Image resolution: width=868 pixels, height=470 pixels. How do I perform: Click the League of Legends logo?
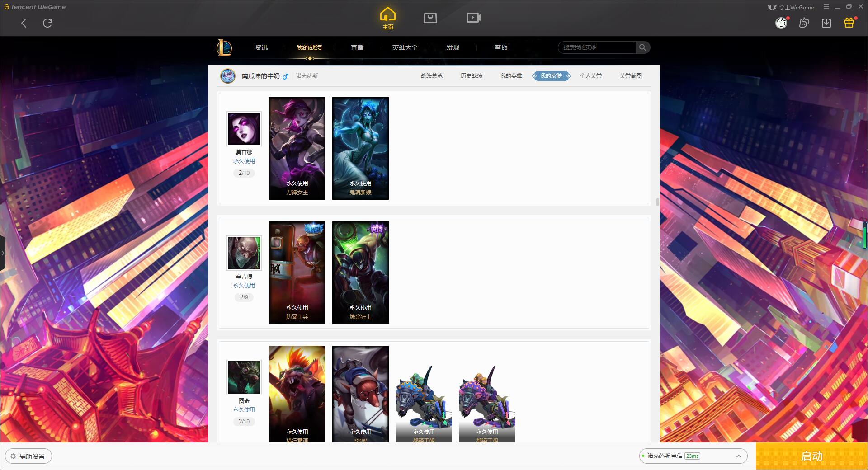[x=225, y=47]
